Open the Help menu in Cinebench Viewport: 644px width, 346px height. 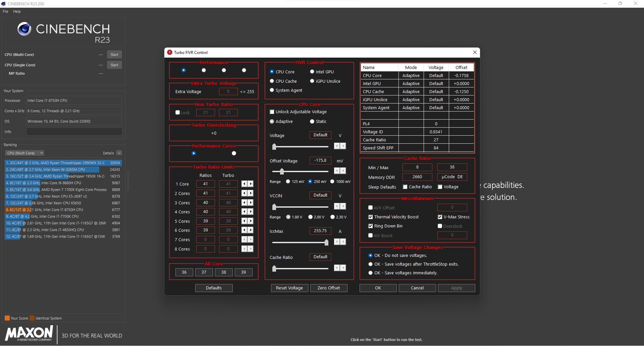coord(17,11)
